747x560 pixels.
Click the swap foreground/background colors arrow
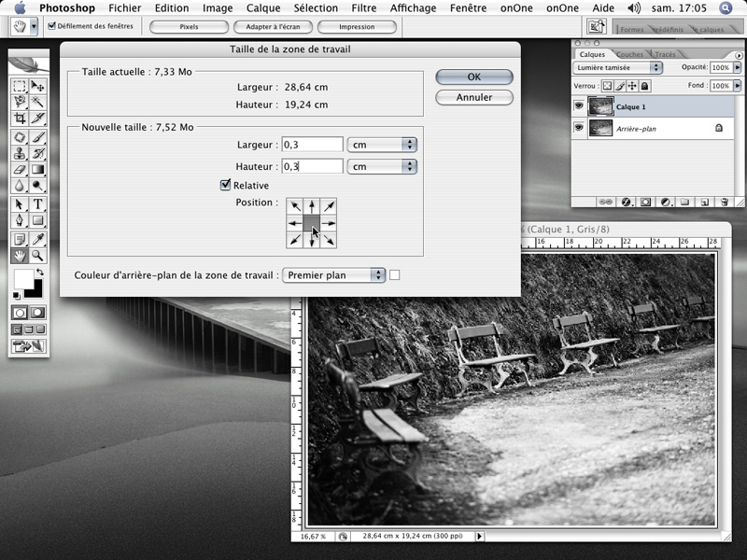coord(40,272)
